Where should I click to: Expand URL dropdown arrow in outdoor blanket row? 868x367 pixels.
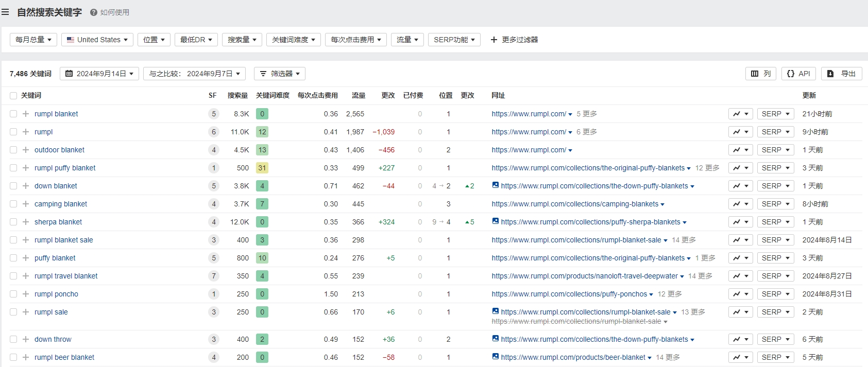[x=570, y=150]
